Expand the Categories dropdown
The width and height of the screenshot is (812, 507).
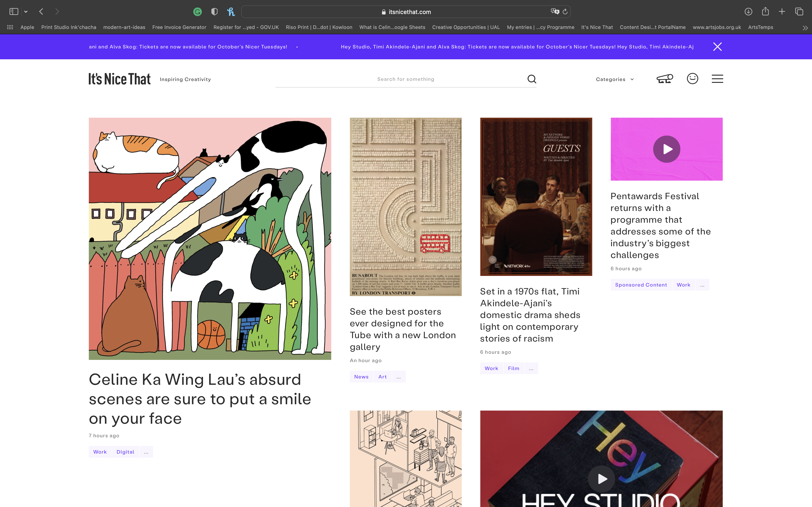click(615, 79)
